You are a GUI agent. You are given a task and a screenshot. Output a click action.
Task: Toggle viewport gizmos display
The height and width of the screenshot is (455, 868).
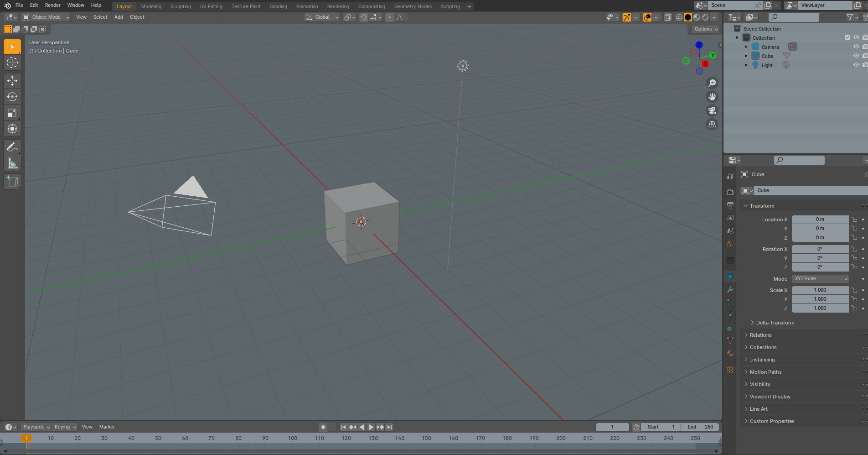[x=627, y=17]
